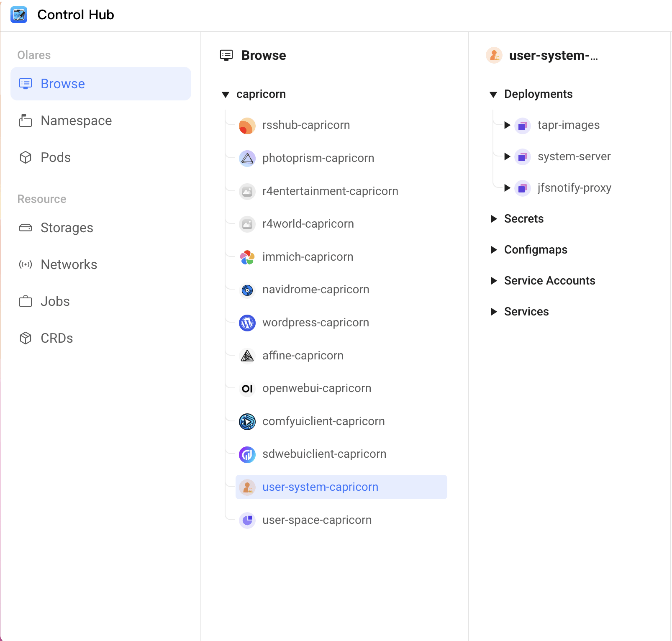Collapse the Deployments section
The image size is (672, 641).
pyautogui.click(x=494, y=95)
